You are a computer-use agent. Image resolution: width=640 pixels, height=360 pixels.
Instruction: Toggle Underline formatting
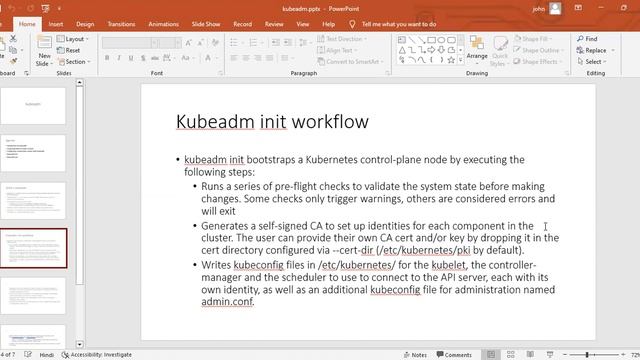click(131, 58)
